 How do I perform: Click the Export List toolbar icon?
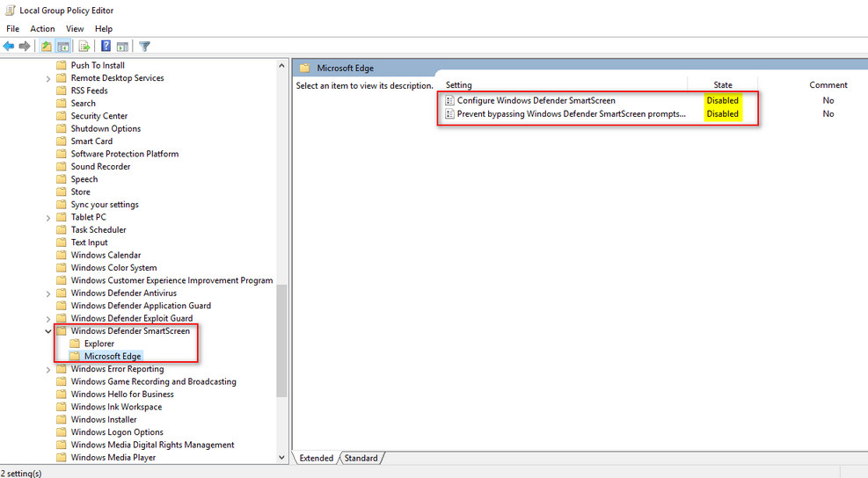click(84, 47)
